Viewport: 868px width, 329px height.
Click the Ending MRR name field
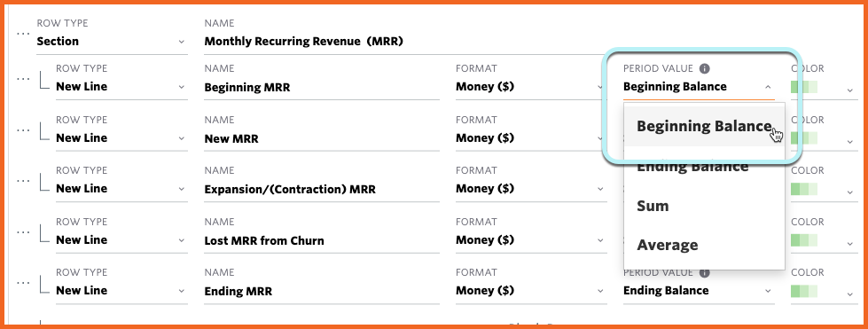pos(322,291)
